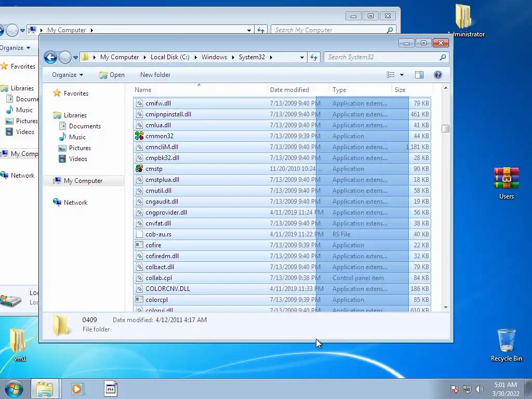
Task: Sort files by the Name column header
Action: [199, 90]
